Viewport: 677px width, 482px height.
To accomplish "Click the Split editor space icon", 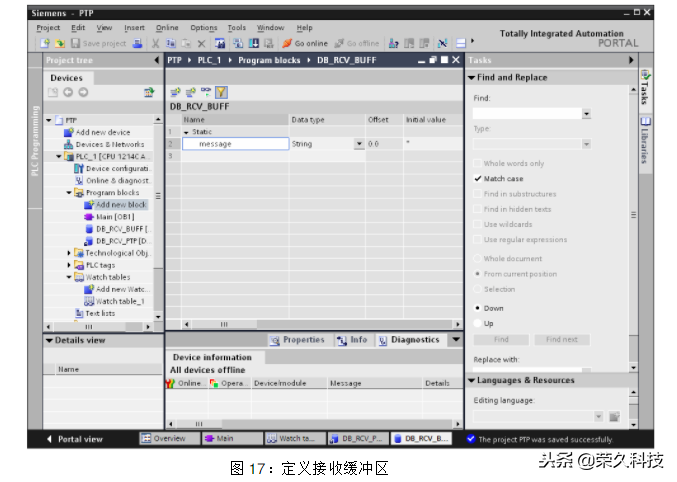I will click(461, 43).
